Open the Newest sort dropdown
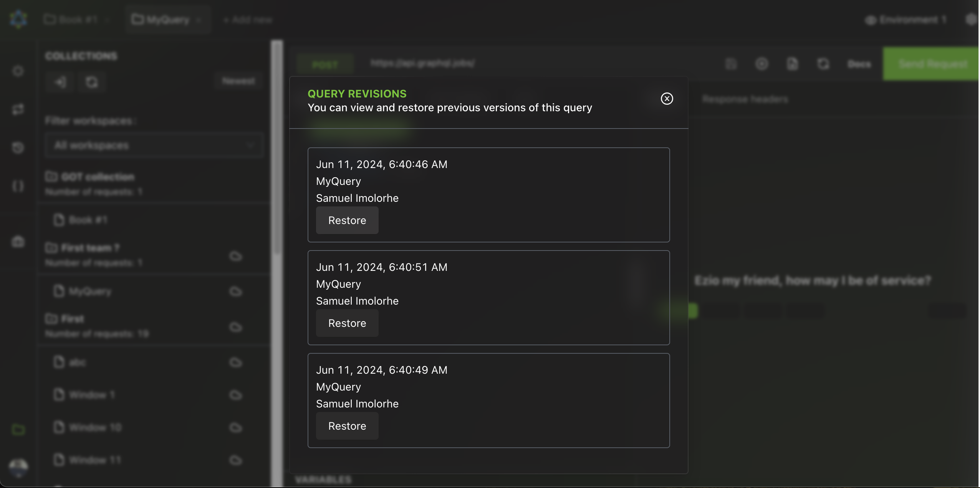 tap(238, 81)
